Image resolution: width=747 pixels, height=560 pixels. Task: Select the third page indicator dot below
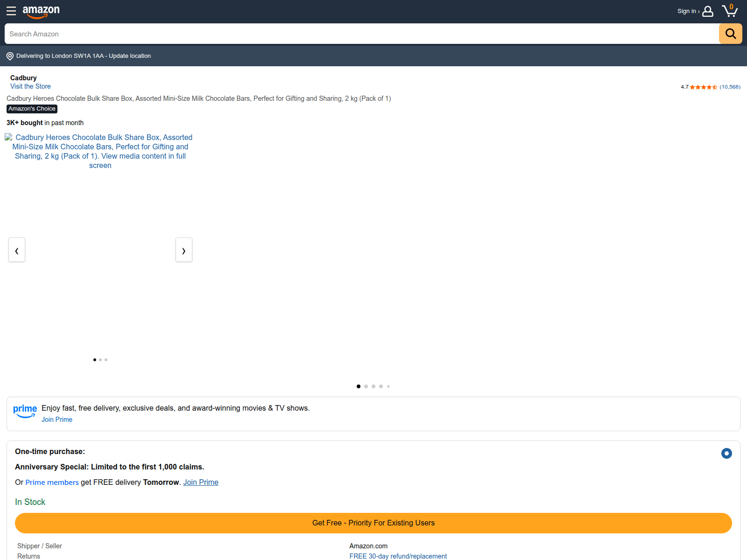coord(373,386)
